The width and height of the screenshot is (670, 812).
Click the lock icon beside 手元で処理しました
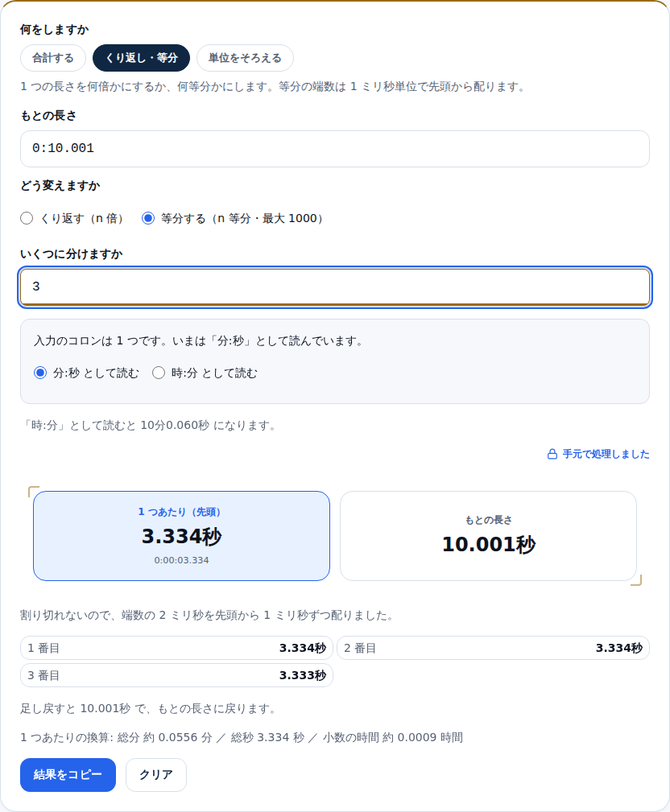click(x=552, y=454)
